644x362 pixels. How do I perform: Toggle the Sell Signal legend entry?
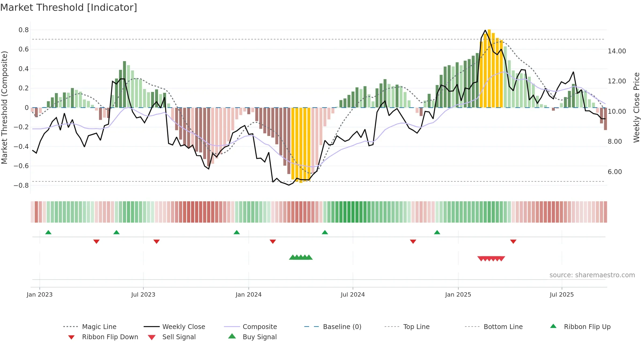(x=172, y=337)
